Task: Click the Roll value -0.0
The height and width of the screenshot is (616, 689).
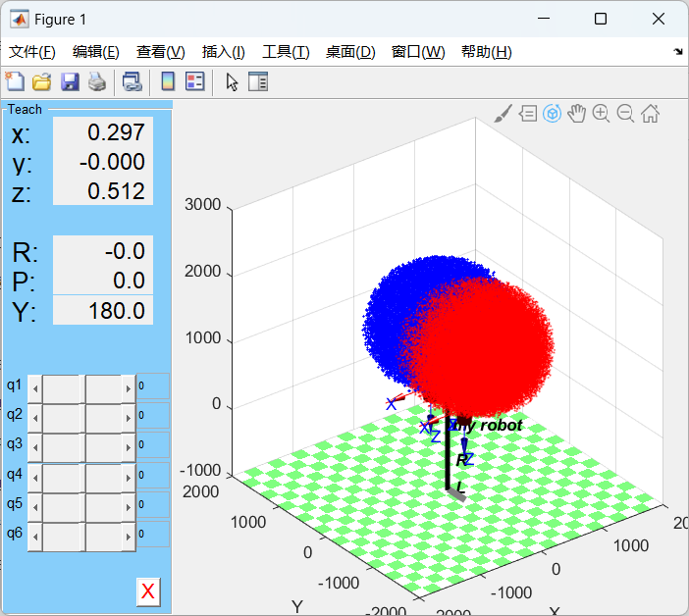Action: tap(103, 251)
